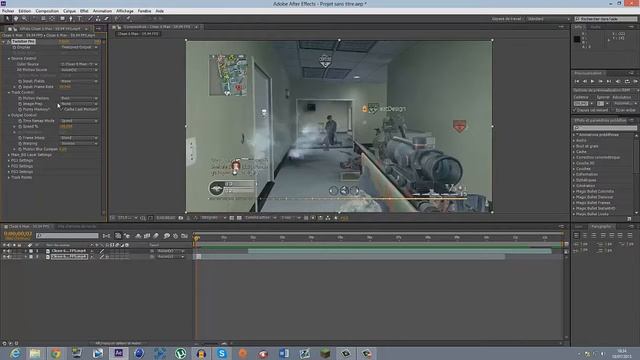Open the Calque menu

pyautogui.click(x=69, y=11)
